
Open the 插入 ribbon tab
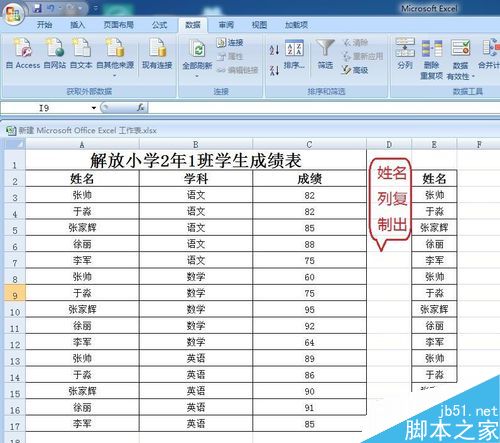coord(77,25)
